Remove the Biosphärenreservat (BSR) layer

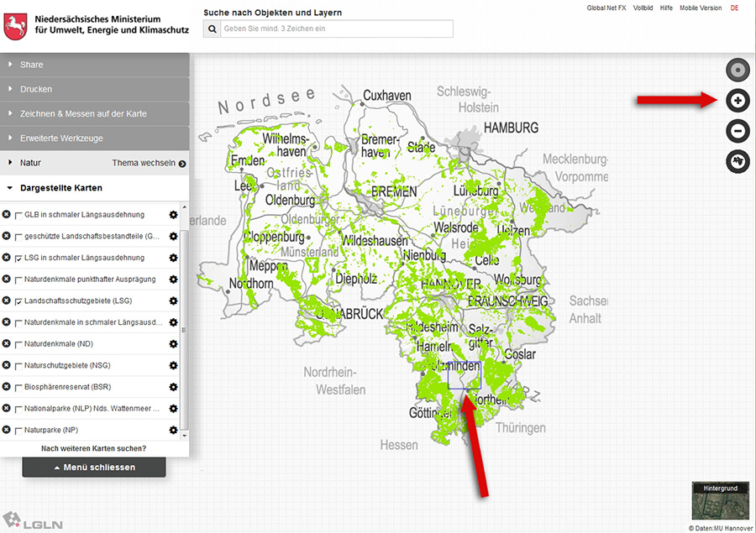coord(7,388)
